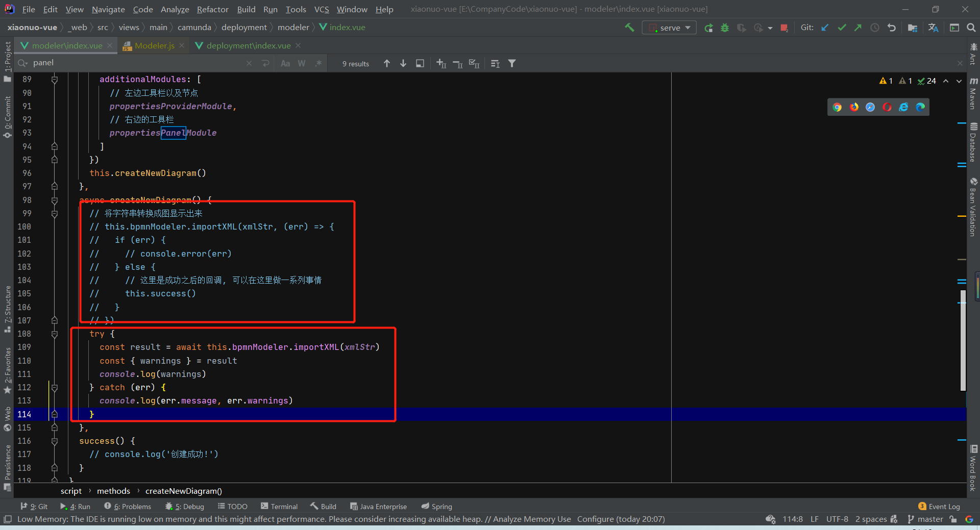Enable regex mode in the search bar

pos(318,63)
